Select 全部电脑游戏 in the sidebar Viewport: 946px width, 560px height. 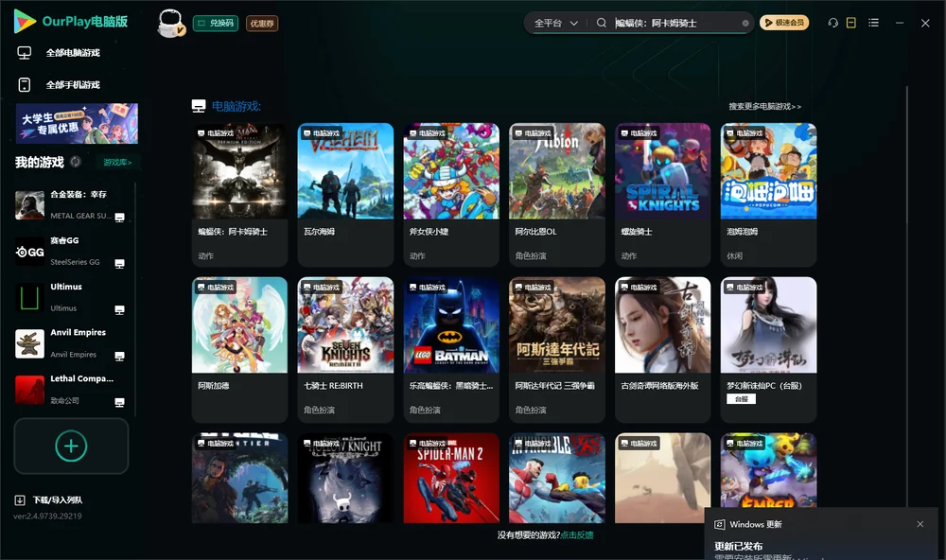click(x=74, y=53)
